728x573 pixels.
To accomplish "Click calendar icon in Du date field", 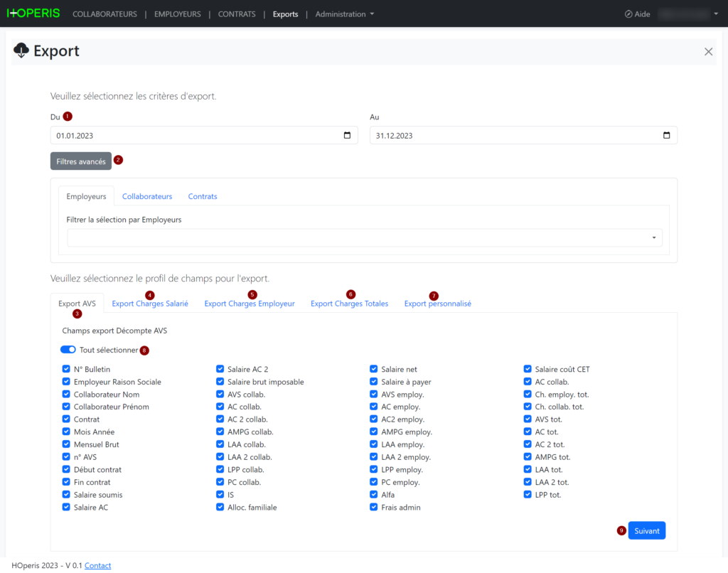I will click(347, 136).
